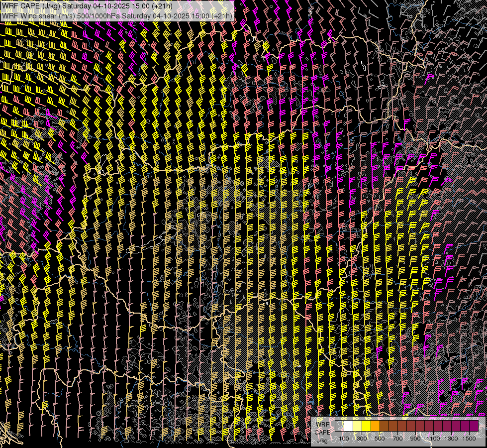Click the 300 legend label

[x=362, y=439]
